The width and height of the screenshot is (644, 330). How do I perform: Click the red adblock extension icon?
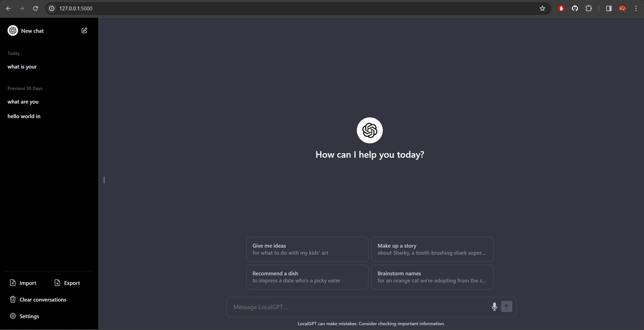click(x=561, y=9)
